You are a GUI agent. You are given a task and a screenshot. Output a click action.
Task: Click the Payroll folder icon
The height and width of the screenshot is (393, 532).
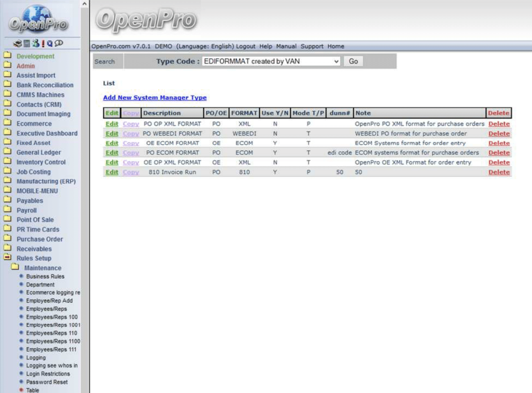tap(7, 210)
